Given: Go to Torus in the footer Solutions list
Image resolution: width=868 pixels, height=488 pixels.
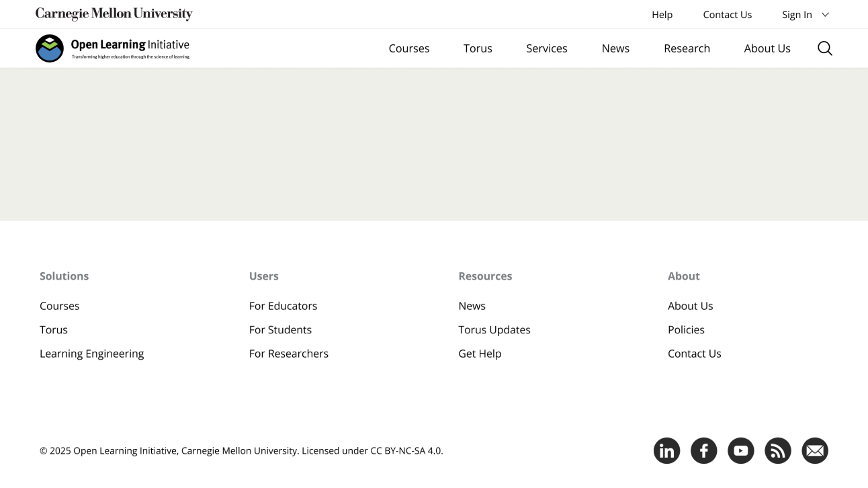Looking at the screenshot, I should (54, 330).
